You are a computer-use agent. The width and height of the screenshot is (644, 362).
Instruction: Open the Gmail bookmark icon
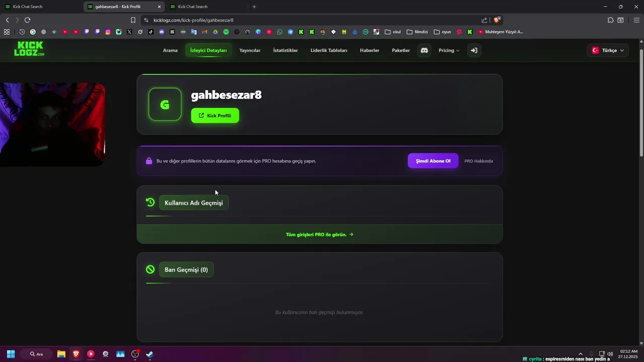[x=204, y=32]
